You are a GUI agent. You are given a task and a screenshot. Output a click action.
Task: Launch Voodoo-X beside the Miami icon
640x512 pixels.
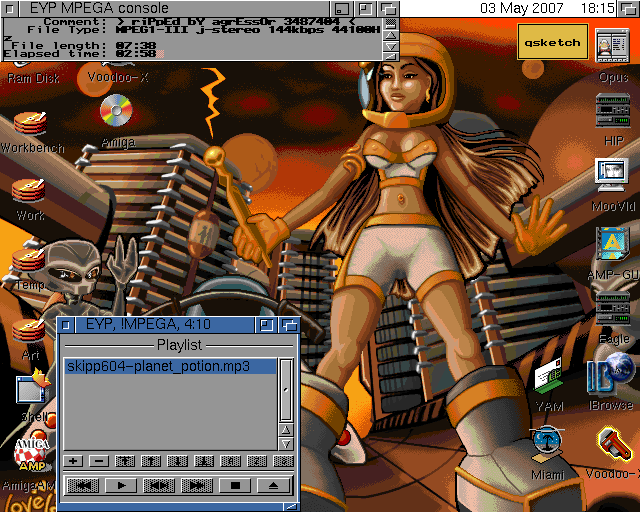point(613,444)
